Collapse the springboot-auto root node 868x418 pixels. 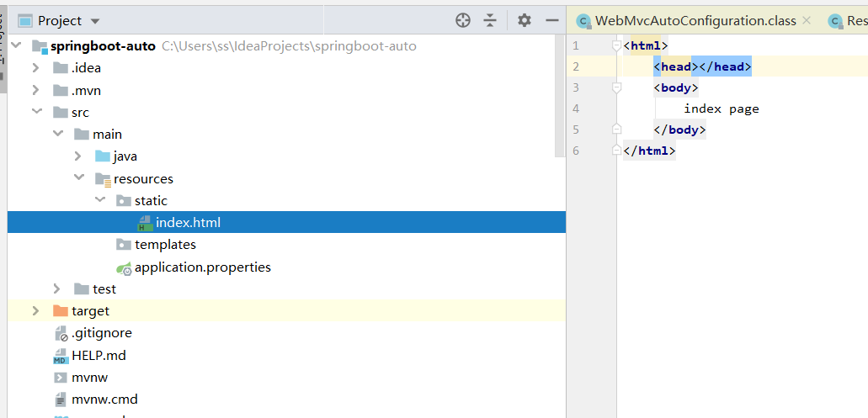(15, 45)
